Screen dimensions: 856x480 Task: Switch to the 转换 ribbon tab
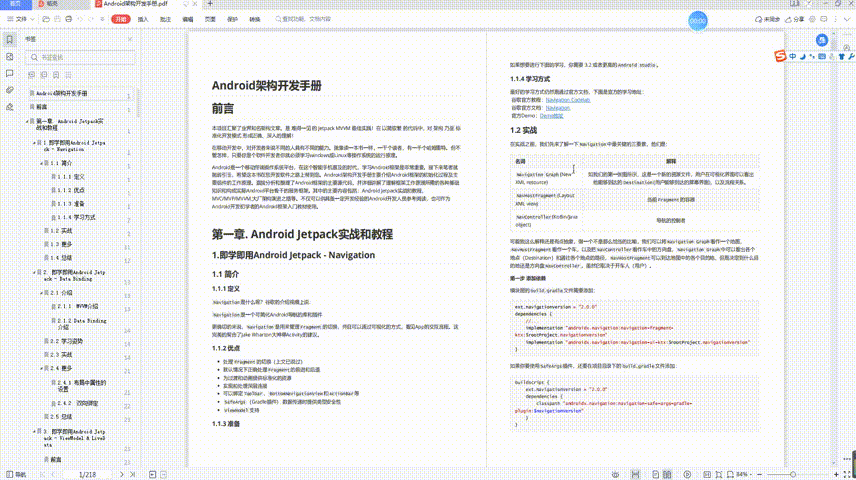(x=255, y=19)
